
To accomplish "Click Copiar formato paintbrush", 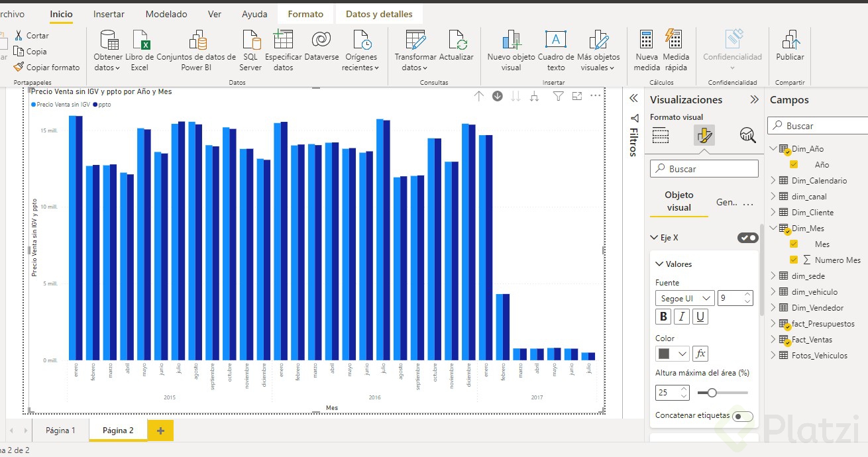I will 18,67.
